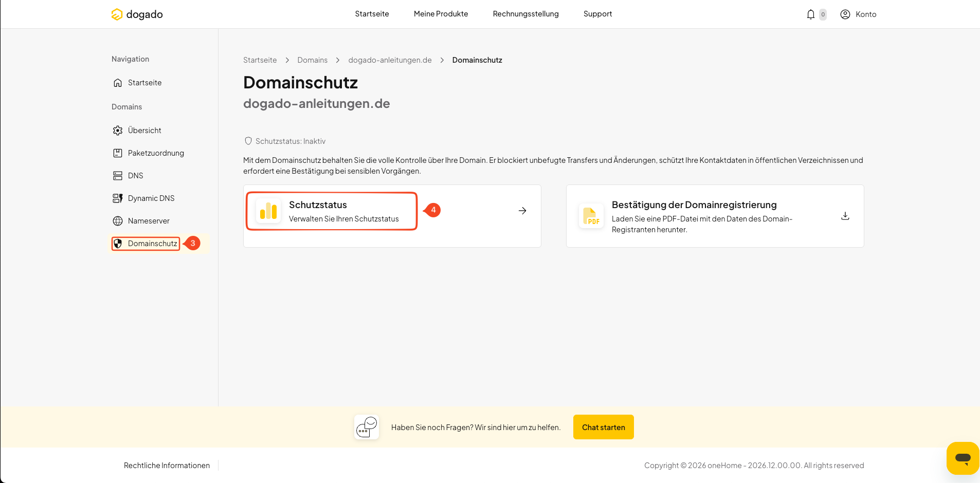Open Paketzuordnung in the sidebar
The image size is (980, 483).
tap(156, 153)
